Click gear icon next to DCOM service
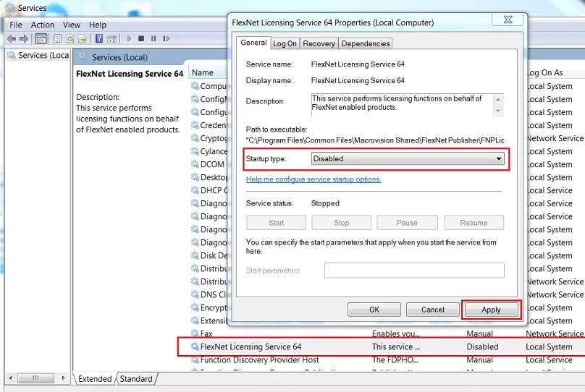This screenshot has height=392, width=585. coord(195,164)
